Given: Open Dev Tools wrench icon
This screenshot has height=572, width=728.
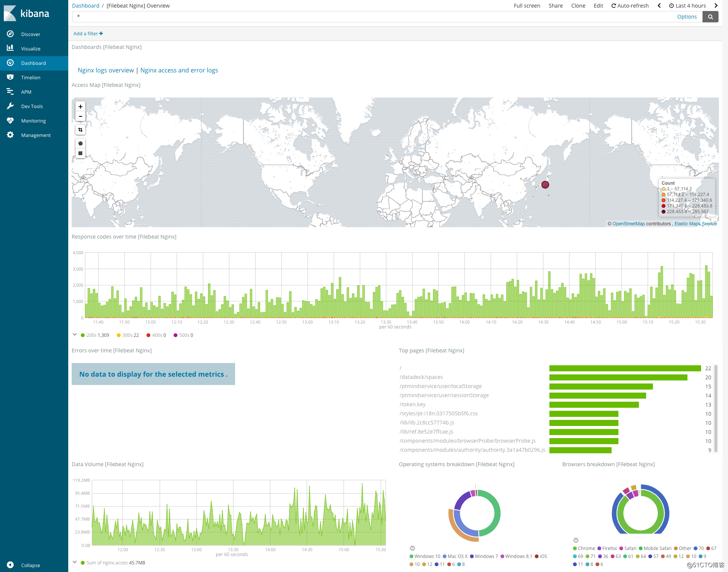Looking at the screenshot, I should click(x=10, y=106).
